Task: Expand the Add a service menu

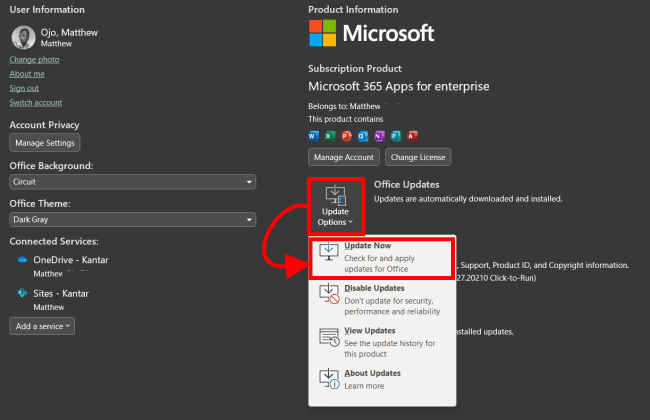Action: (x=42, y=326)
